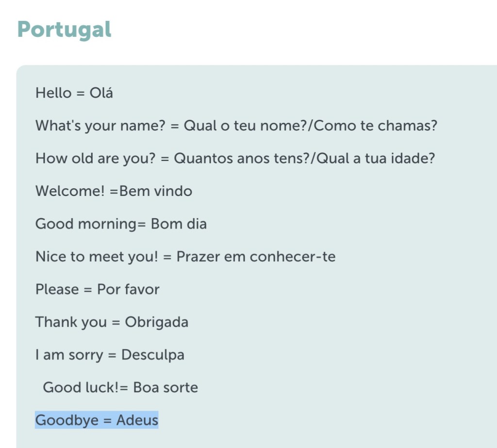Select the phrase "Qual a tua idade?"
Image resolution: width=497 pixels, height=448 pixels.
[376, 159]
